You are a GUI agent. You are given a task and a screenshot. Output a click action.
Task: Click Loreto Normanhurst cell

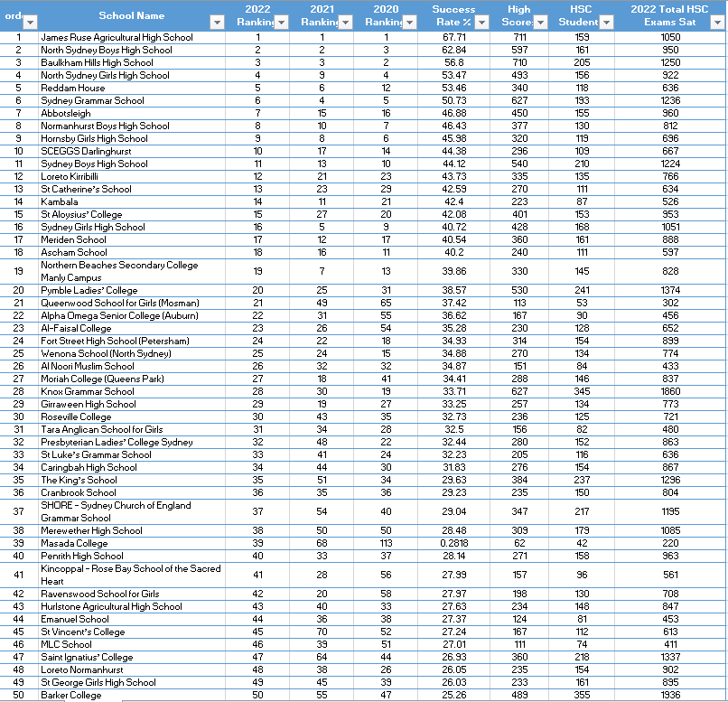click(132, 669)
